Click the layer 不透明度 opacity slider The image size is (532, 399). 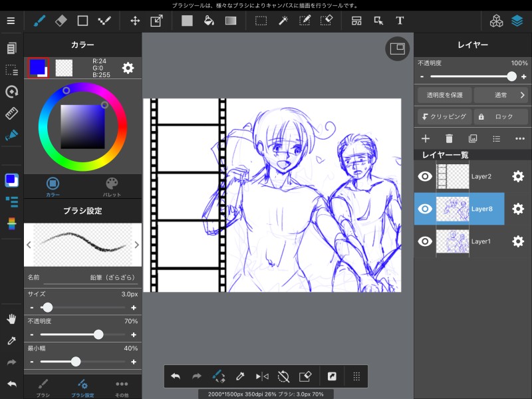pyautogui.click(x=473, y=76)
